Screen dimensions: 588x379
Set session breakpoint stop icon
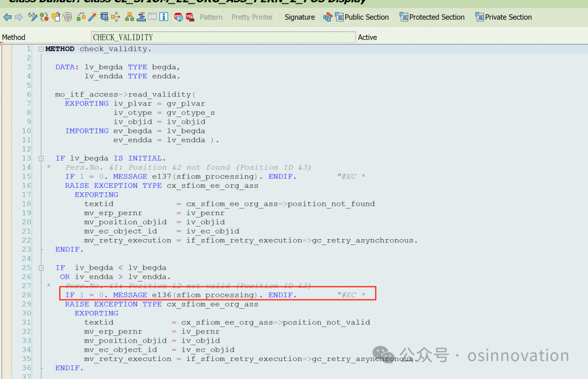[178, 17]
